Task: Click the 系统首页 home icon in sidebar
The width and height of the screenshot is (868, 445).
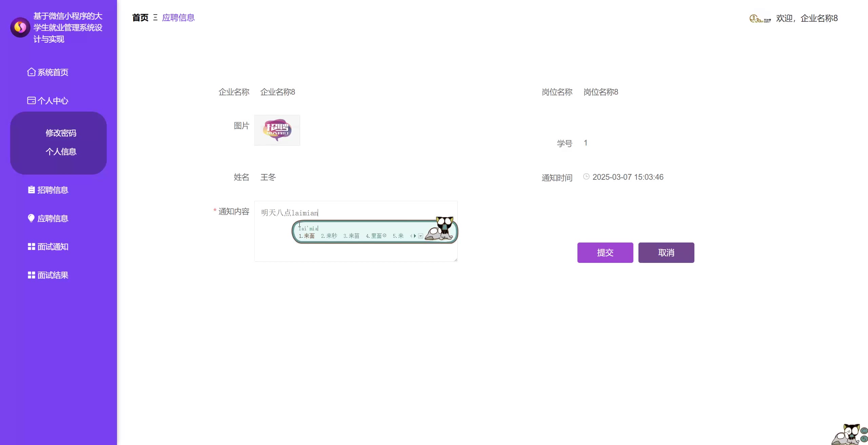Action: pos(31,72)
